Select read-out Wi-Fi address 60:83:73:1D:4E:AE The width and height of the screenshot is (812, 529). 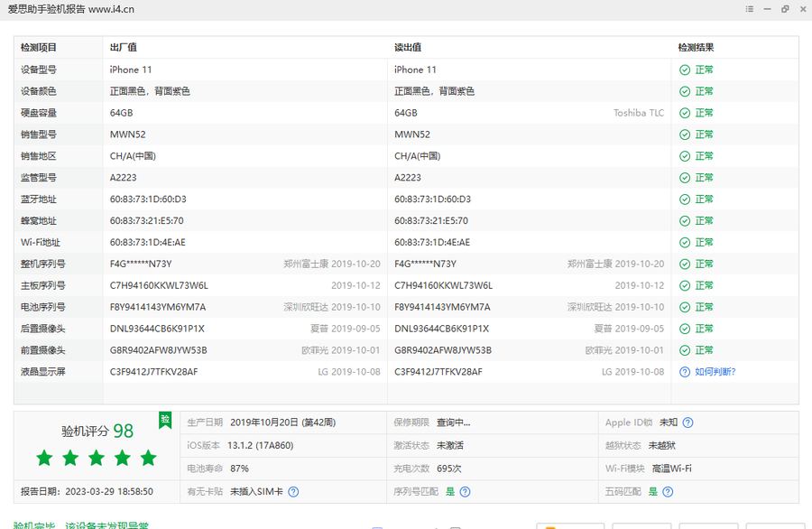point(432,243)
